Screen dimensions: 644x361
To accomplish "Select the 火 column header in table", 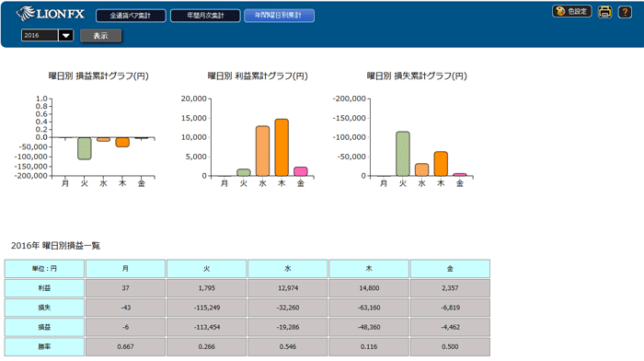I will pos(207,269).
